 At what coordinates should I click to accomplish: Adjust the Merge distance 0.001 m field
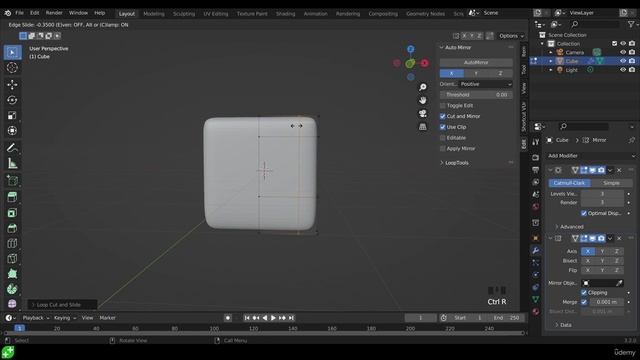(607, 302)
